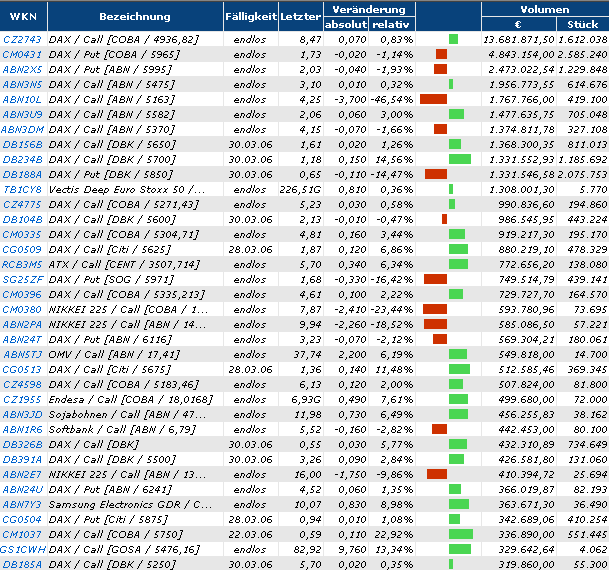Open the CM0380 WKN link

coord(22,309)
